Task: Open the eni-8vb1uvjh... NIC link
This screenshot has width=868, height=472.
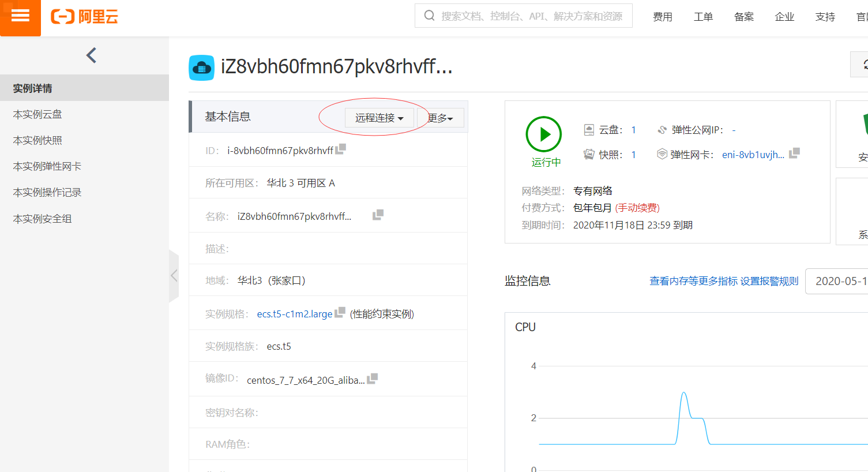Action: coord(753,155)
